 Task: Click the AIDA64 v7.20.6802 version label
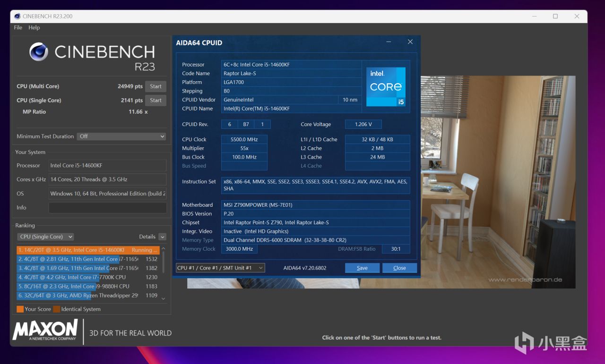point(305,268)
